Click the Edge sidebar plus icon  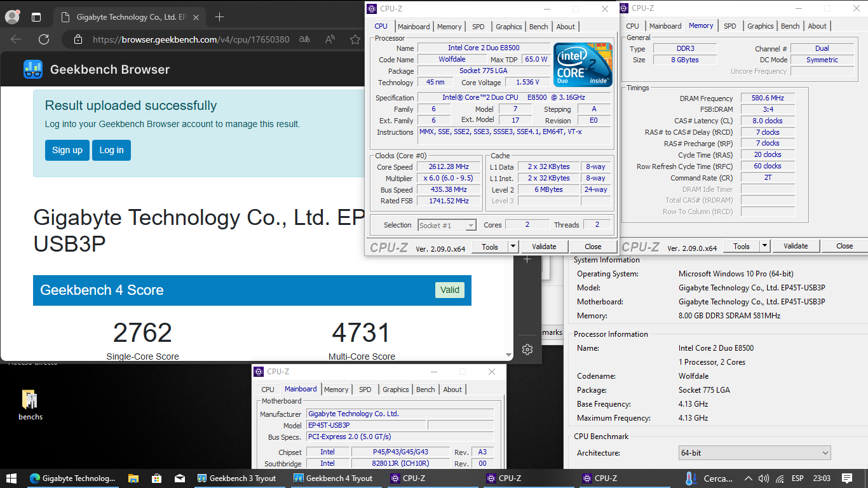point(527,259)
